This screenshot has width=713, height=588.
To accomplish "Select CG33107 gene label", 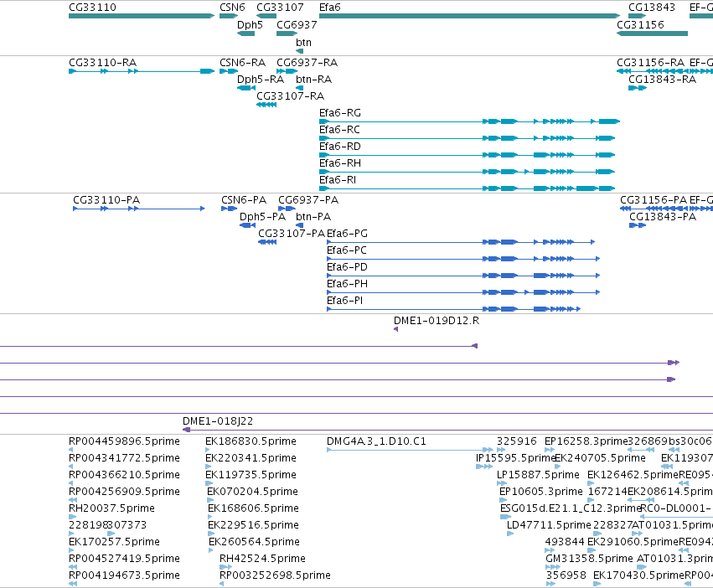I will click(x=280, y=8).
